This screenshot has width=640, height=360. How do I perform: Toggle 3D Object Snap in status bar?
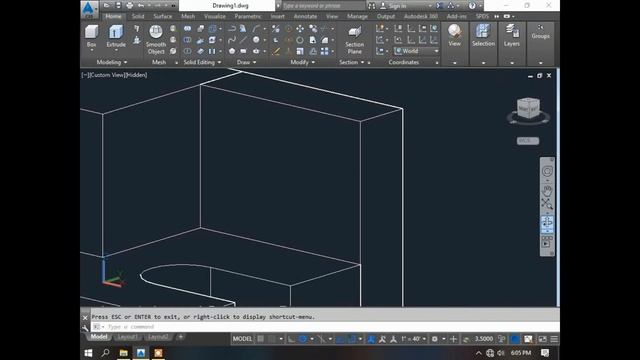point(352,339)
